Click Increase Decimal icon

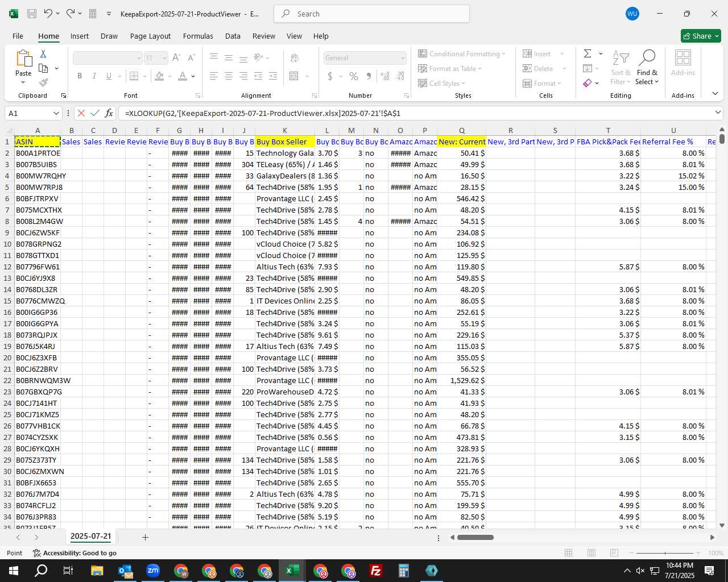click(385, 76)
